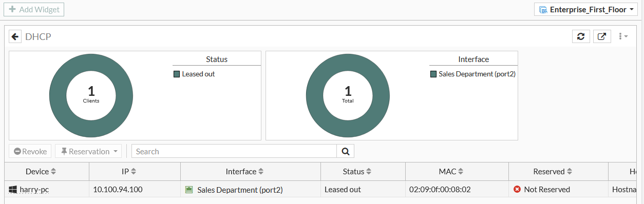Click the search magnifier button
Image resolution: width=644 pixels, height=204 pixels.
pos(345,151)
